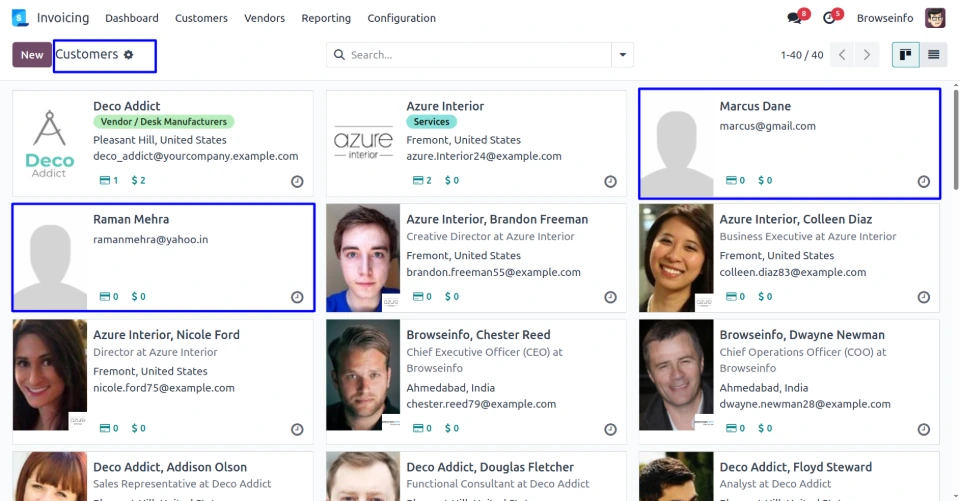Open the messages conversation icon
The width and height of the screenshot is (960, 501).
pyautogui.click(x=795, y=18)
